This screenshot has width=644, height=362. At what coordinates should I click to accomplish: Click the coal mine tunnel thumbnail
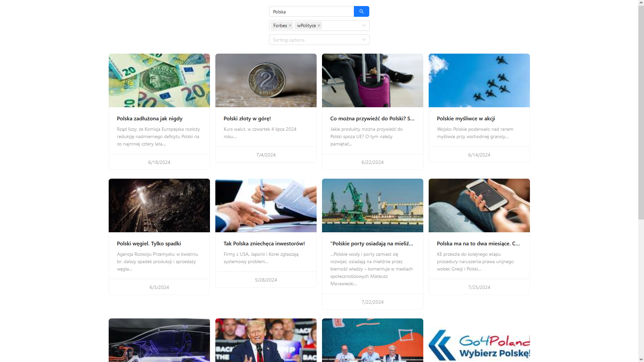[159, 205]
